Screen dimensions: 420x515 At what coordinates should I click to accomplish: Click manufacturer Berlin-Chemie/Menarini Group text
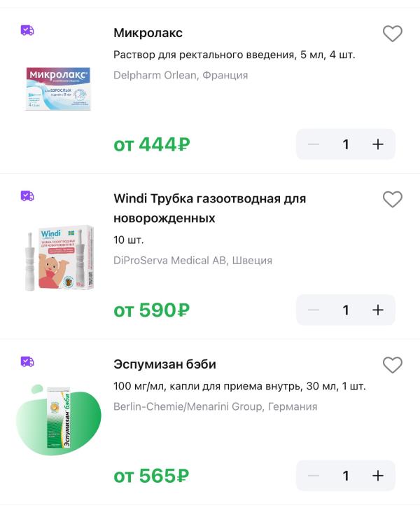click(x=215, y=406)
